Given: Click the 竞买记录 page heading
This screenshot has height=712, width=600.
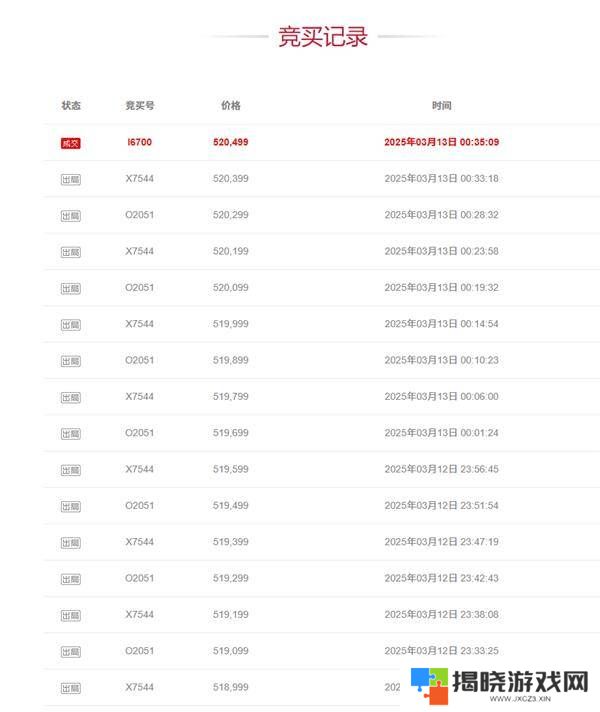Looking at the screenshot, I should [323, 36].
